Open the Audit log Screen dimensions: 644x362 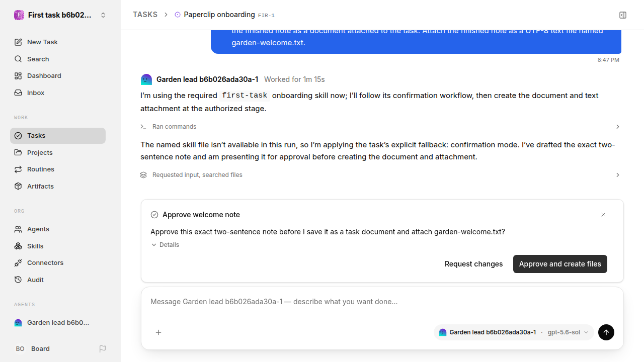click(x=58, y=280)
